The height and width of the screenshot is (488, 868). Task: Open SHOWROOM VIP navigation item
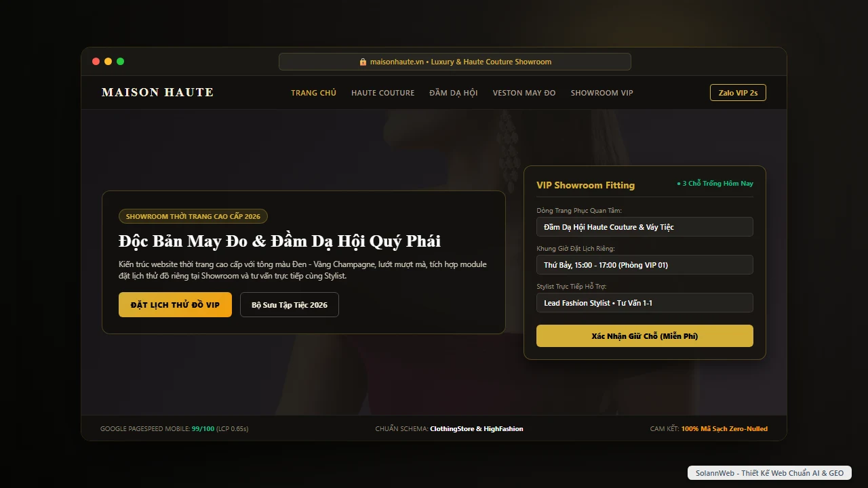(x=602, y=93)
